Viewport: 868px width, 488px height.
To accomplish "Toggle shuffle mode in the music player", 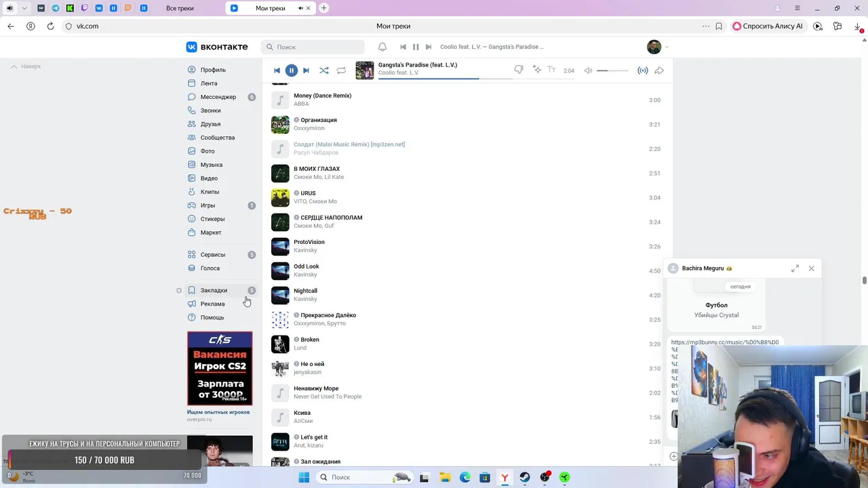I will (x=324, y=70).
